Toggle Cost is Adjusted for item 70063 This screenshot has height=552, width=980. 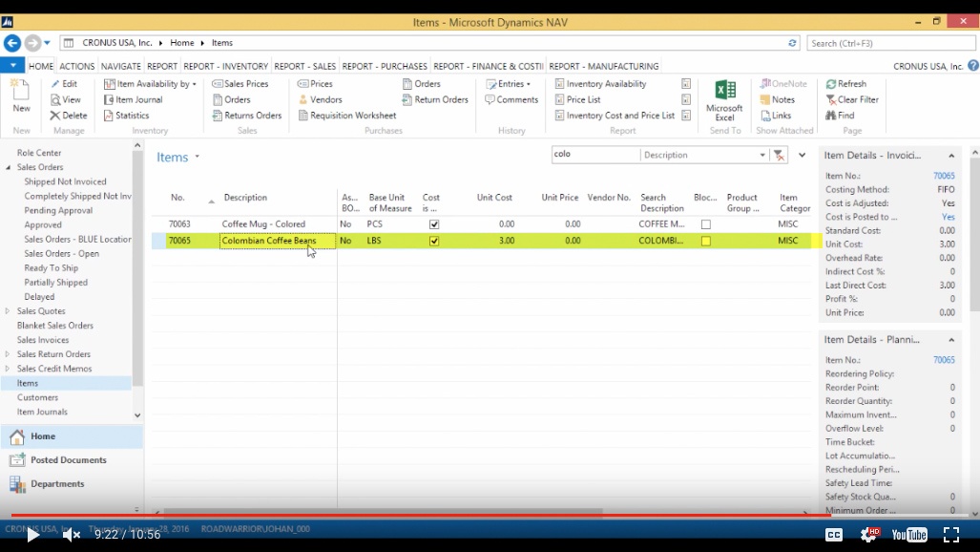434,224
